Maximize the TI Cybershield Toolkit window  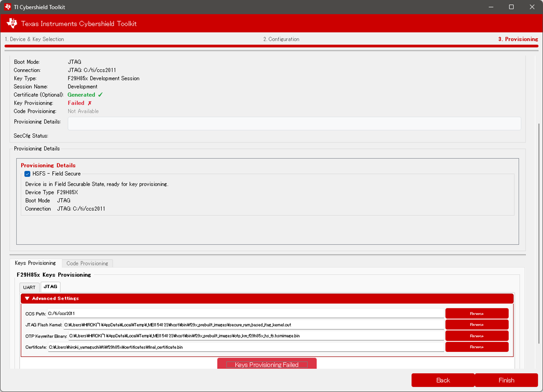pos(511,7)
